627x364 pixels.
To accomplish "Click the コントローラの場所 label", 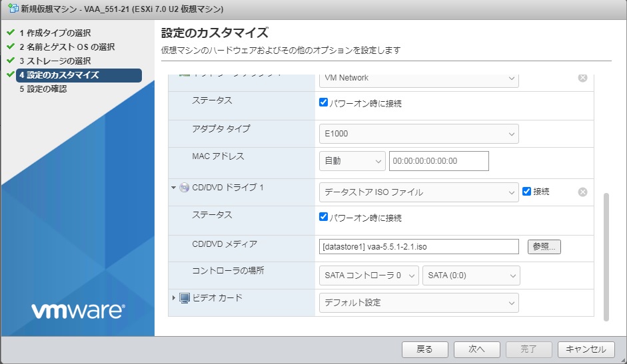I will (x=228, y=270).
